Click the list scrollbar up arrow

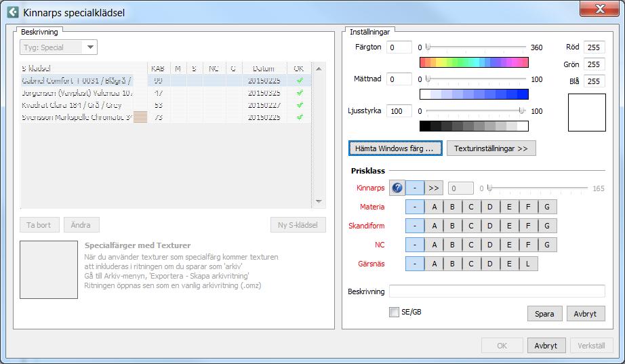click(x=319, y=68)
